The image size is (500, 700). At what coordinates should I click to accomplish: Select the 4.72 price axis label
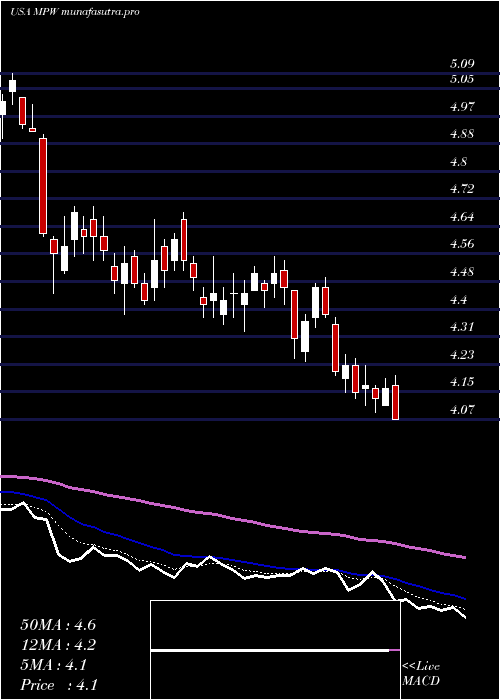point(462,189)
